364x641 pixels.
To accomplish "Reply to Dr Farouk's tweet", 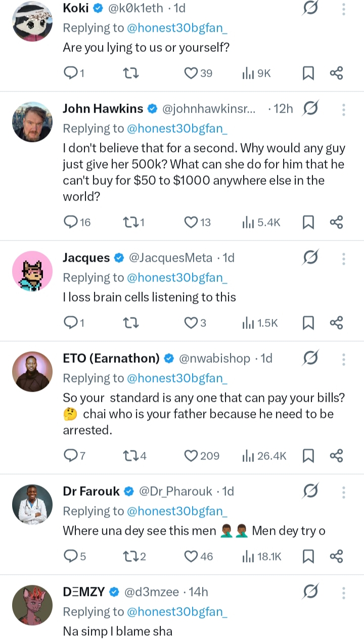I will coord(70,557).
